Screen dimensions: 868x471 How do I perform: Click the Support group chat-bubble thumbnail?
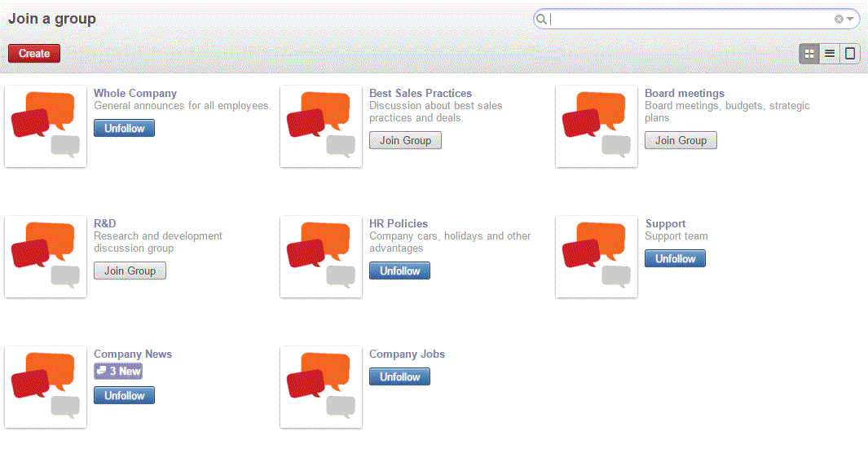point(596,257)
